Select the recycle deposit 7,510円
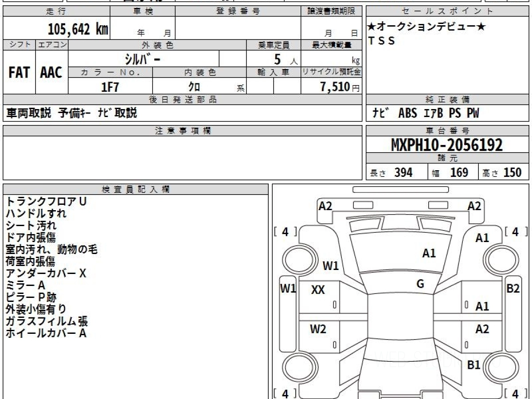 pos(340,87)
